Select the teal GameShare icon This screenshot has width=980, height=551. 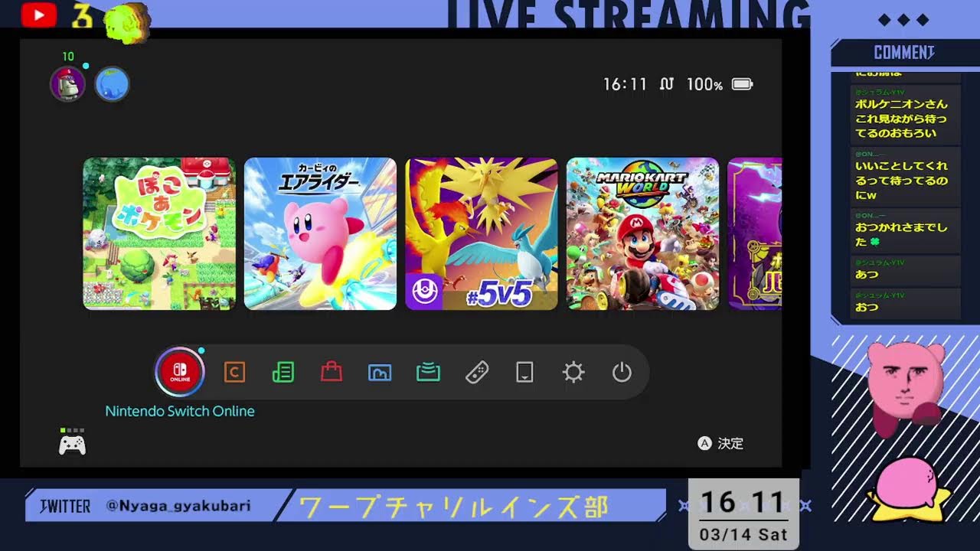point(428,373)
